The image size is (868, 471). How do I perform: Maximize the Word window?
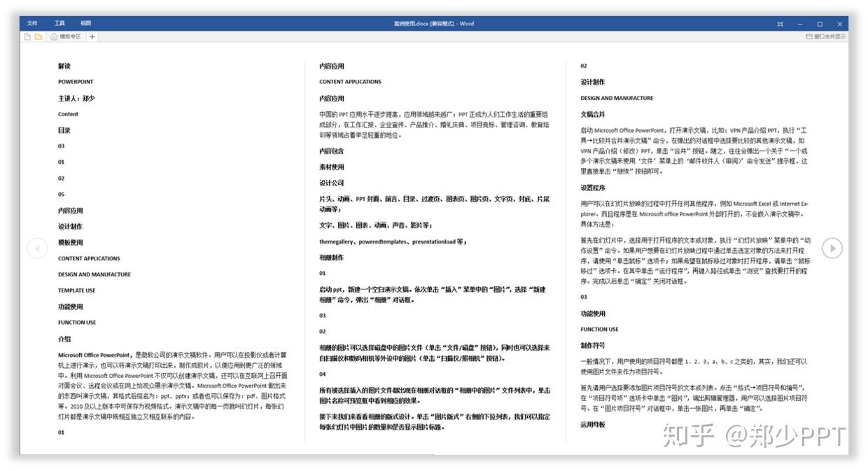[820, 24]
